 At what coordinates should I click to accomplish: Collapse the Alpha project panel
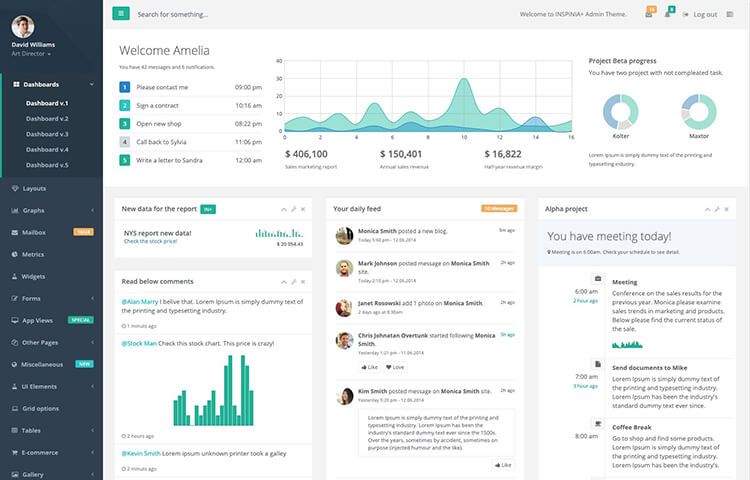[707, 209]
